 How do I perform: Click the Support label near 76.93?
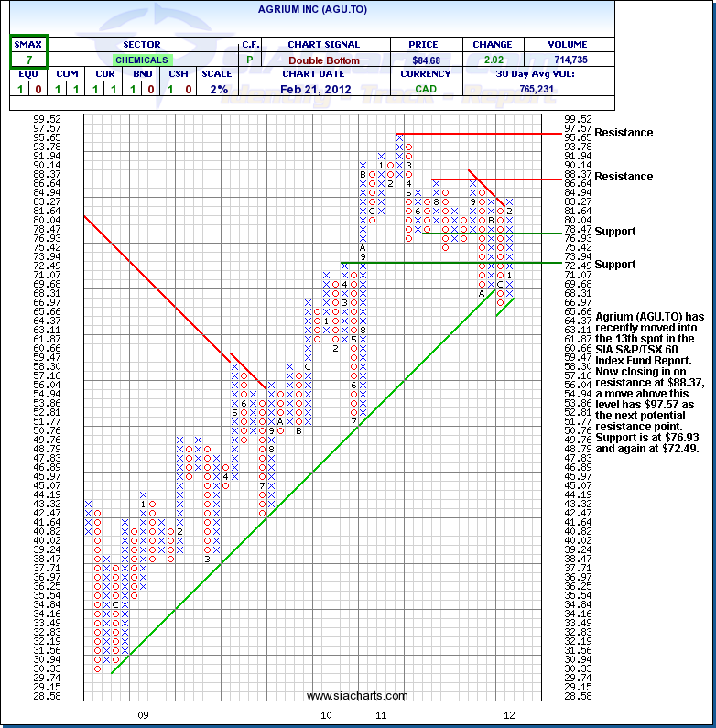[614, 232]
